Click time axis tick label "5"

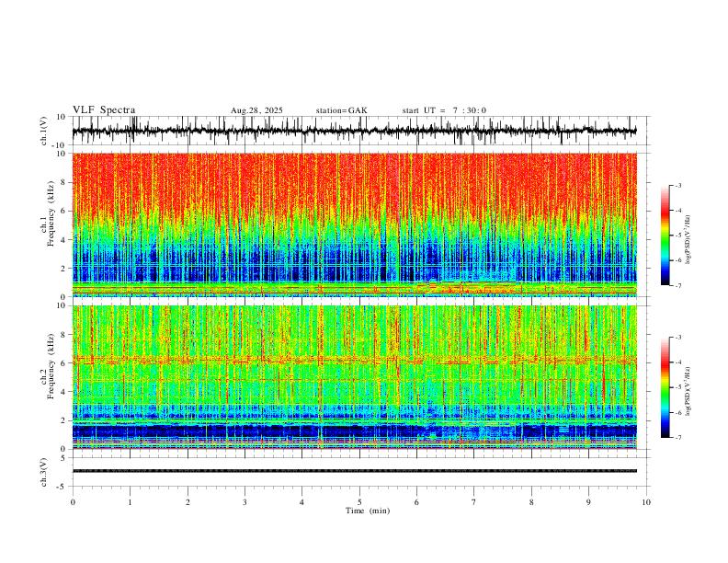point(359,502)
